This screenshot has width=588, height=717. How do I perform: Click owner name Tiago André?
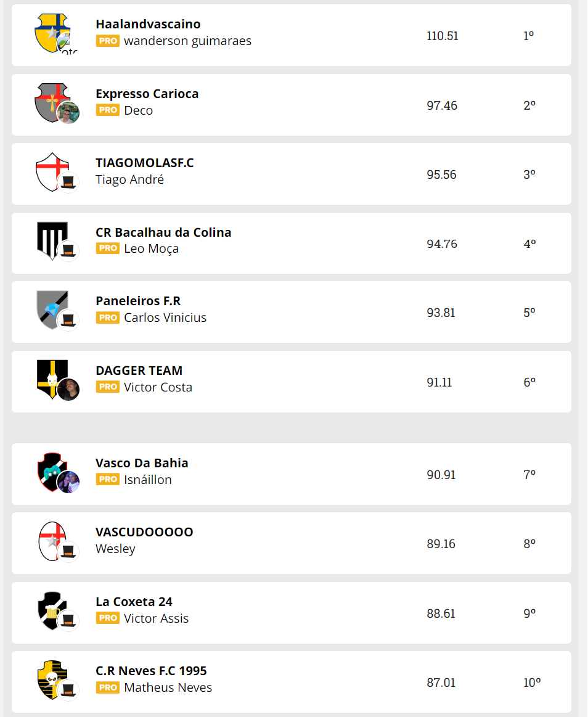(x=129, y=180)
